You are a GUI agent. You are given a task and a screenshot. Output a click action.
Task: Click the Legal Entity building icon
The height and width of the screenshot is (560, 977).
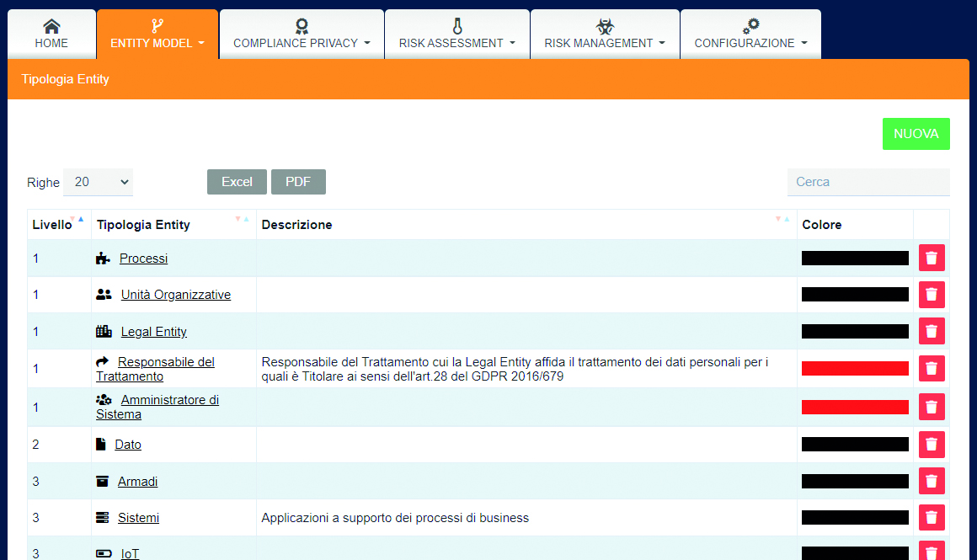(104, 331)
